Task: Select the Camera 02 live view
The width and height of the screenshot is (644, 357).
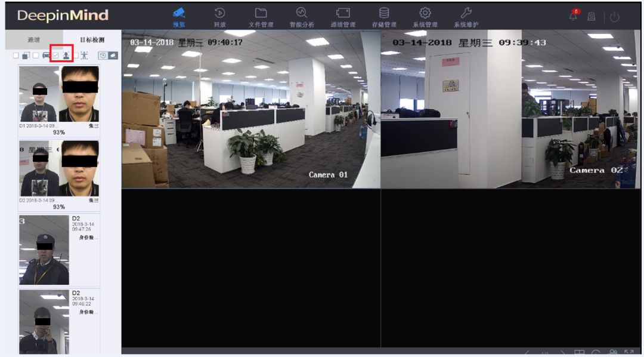Action: (510, 109)
